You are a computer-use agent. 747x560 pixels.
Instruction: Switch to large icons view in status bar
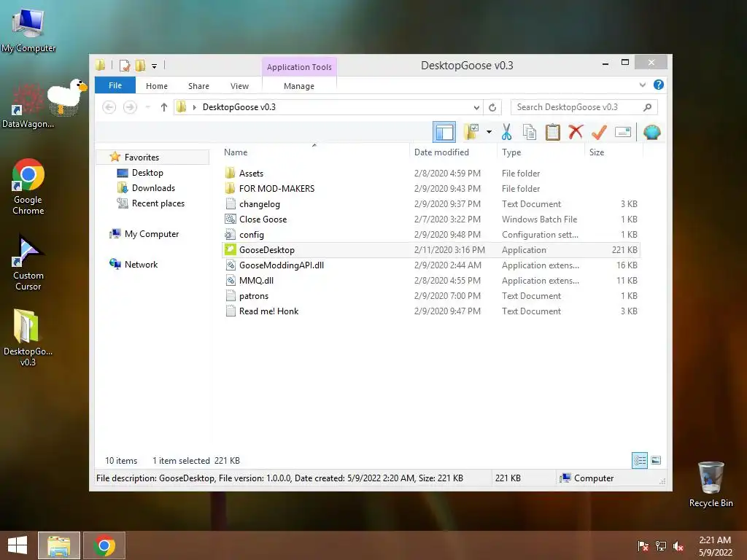pos(656,460)
